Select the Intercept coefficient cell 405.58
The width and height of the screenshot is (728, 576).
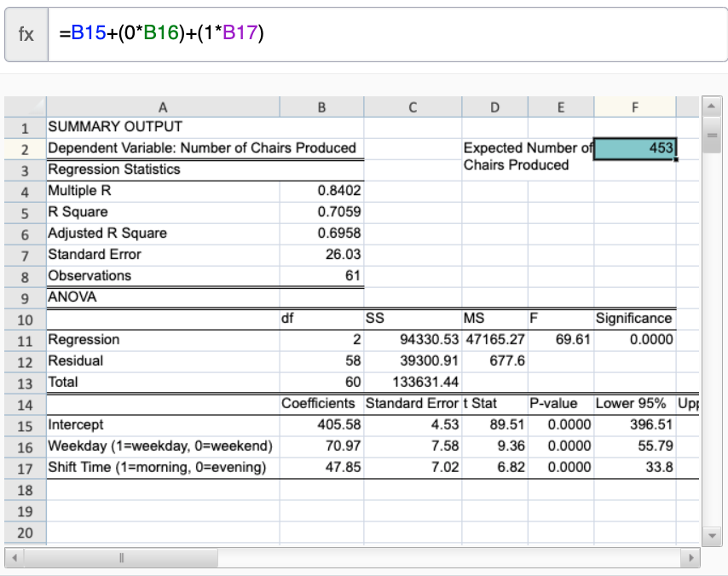tap(321, 425)
